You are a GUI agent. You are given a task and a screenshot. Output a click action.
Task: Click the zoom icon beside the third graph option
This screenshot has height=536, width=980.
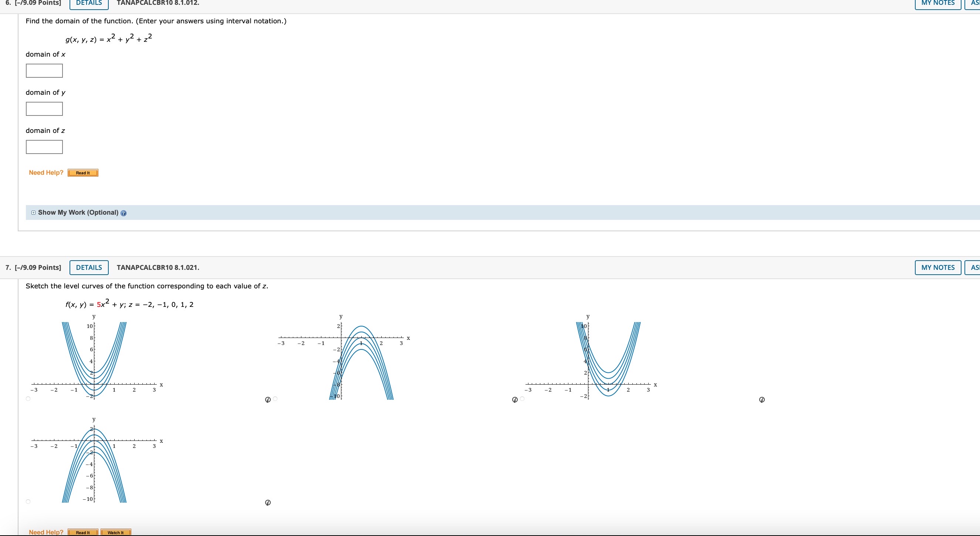tap(762, 399)
